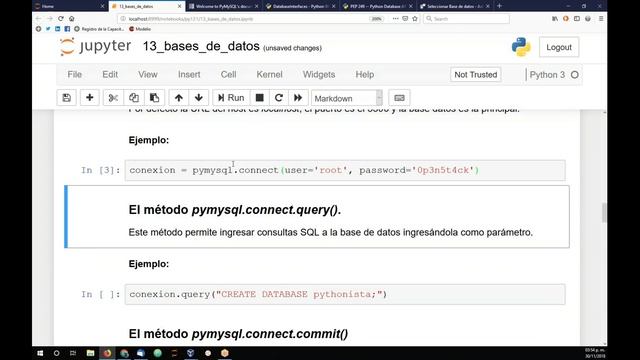Click the browser Search box

point(467,19)
